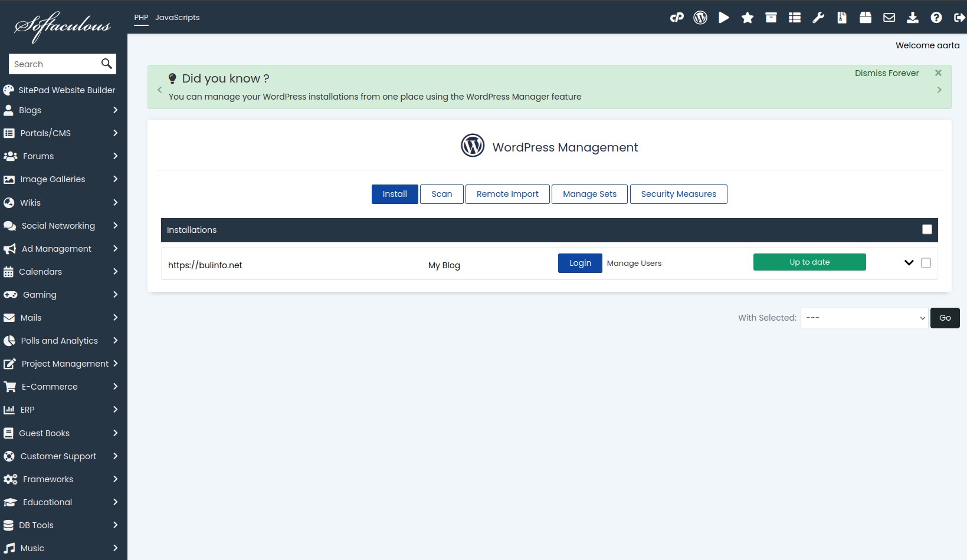Click the play-shaped demos icon

point(724,18)
